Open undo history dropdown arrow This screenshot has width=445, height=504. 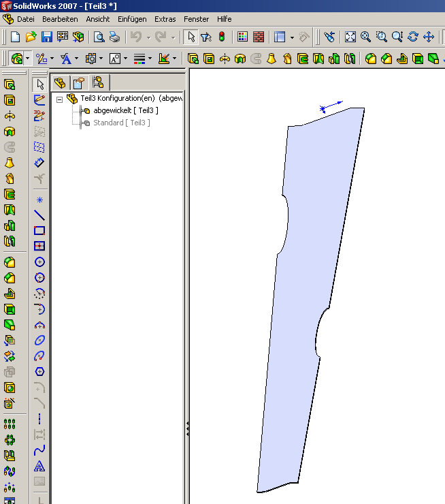click(148, 37)
